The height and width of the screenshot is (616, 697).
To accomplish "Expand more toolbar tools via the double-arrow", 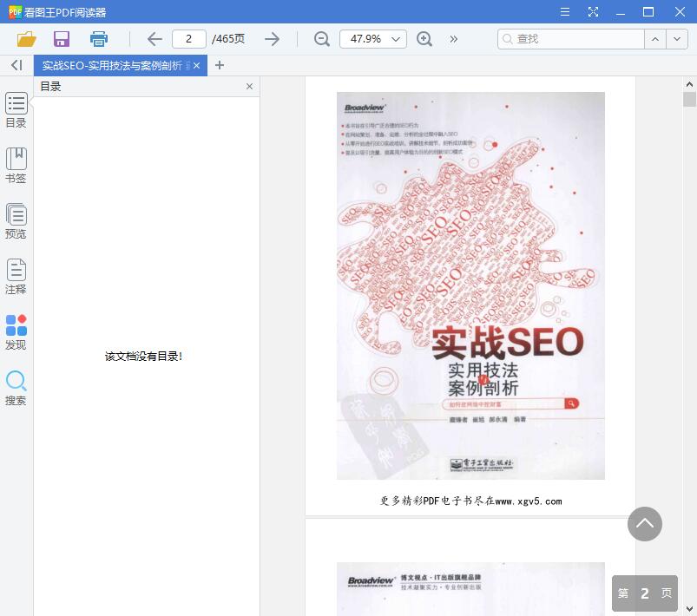I will (x=453, y=38).
